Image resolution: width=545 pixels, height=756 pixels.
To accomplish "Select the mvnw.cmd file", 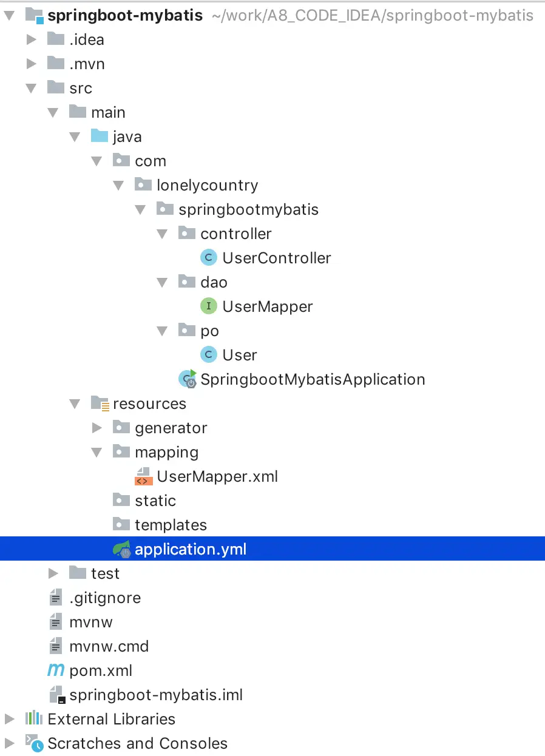I will 109,646.
